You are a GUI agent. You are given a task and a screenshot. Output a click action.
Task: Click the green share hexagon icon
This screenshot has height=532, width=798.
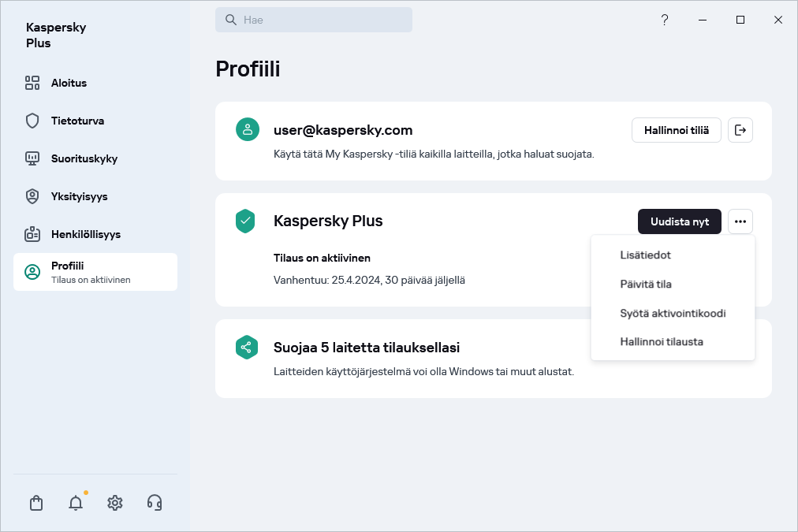(246, 348)
